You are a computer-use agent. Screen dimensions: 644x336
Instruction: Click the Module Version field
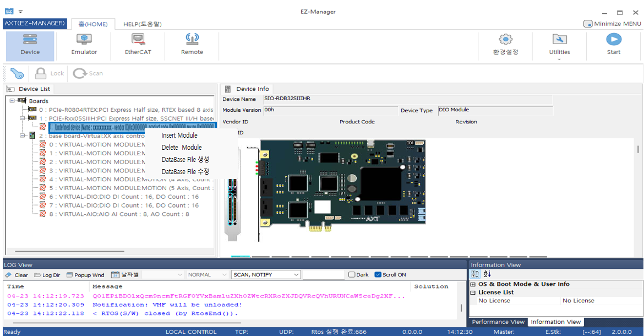pyautogui.click(x=331, y=111)
